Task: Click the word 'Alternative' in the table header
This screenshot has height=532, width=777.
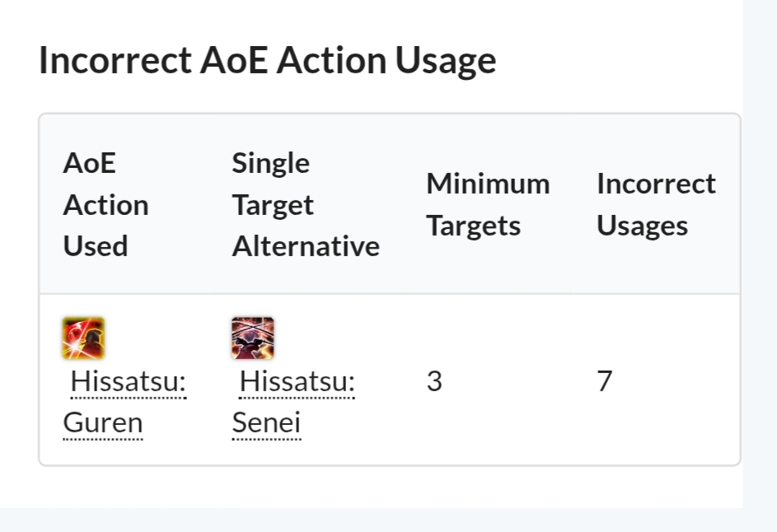Action: tap(306, 245)
